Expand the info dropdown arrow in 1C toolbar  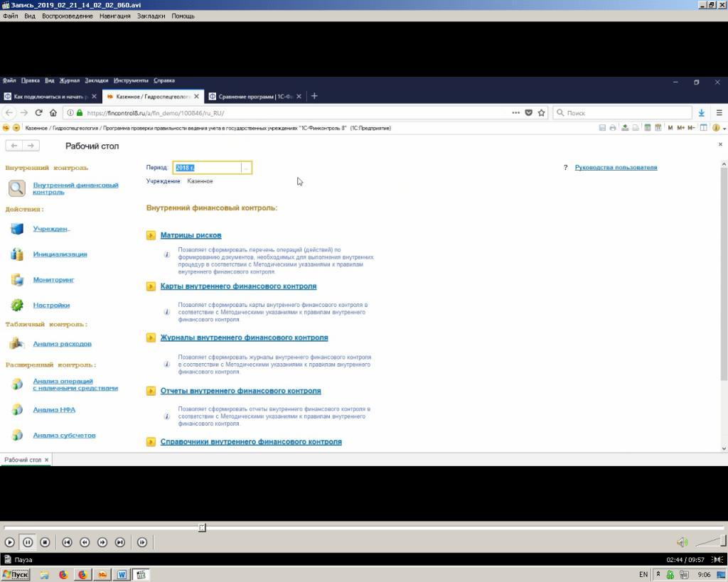(x=724, y=128)
